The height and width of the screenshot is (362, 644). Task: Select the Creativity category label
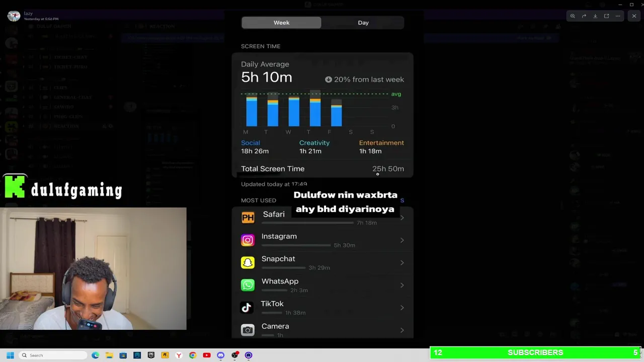point(314,143)
